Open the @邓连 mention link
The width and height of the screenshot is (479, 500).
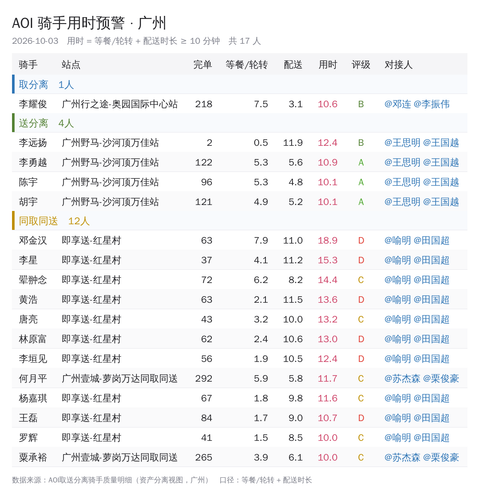point(398,104)
